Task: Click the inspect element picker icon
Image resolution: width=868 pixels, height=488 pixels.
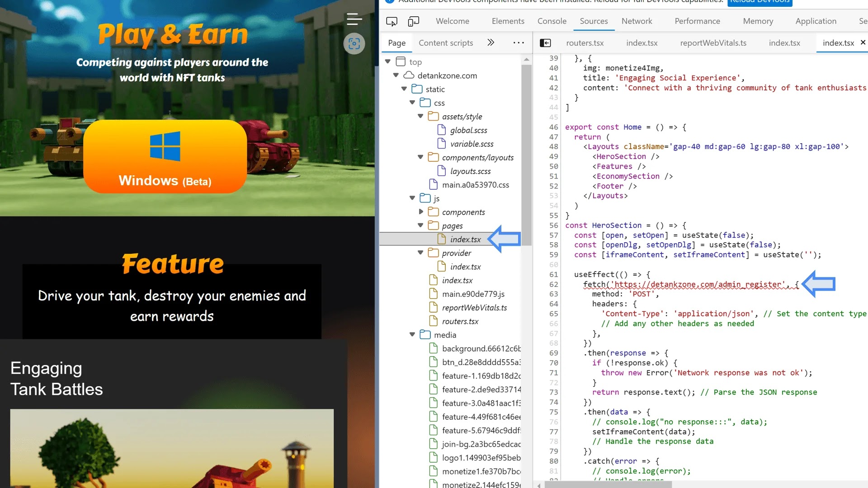Action: click(392, 21)
